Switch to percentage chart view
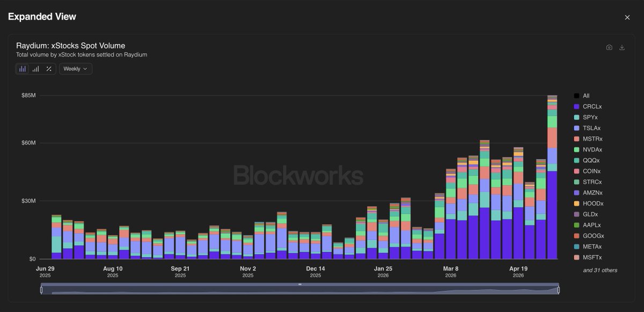The height and width of the screenshot is (312, 644). click(49, 69)
